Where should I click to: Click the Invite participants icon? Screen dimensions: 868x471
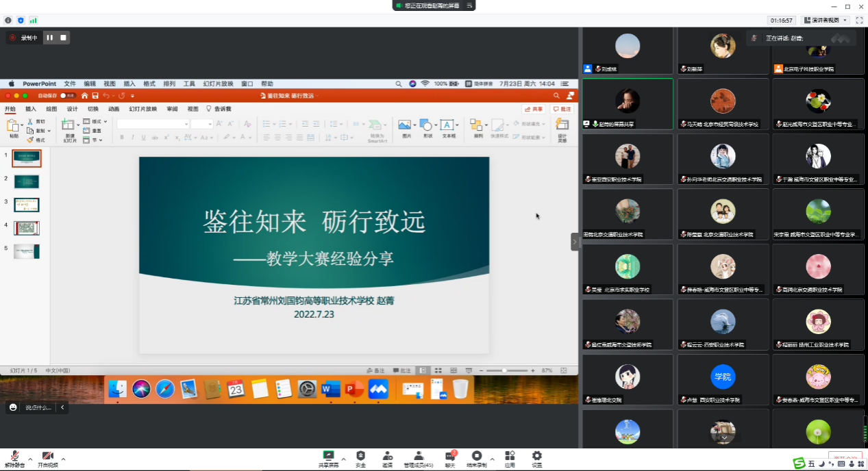[x=388, y=457]
